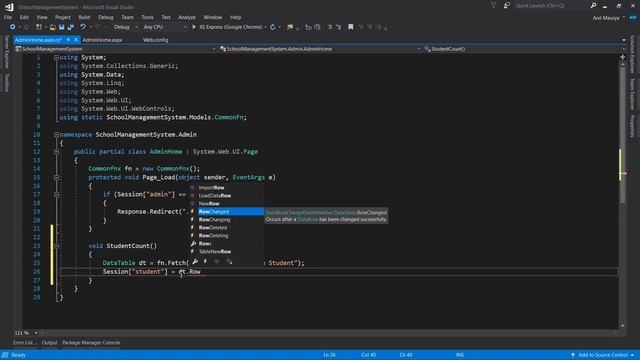Image resolution: width=640 pixels, height=360 pixels.
Task: Open the Toolbox side tab
Action: point(7,83)
